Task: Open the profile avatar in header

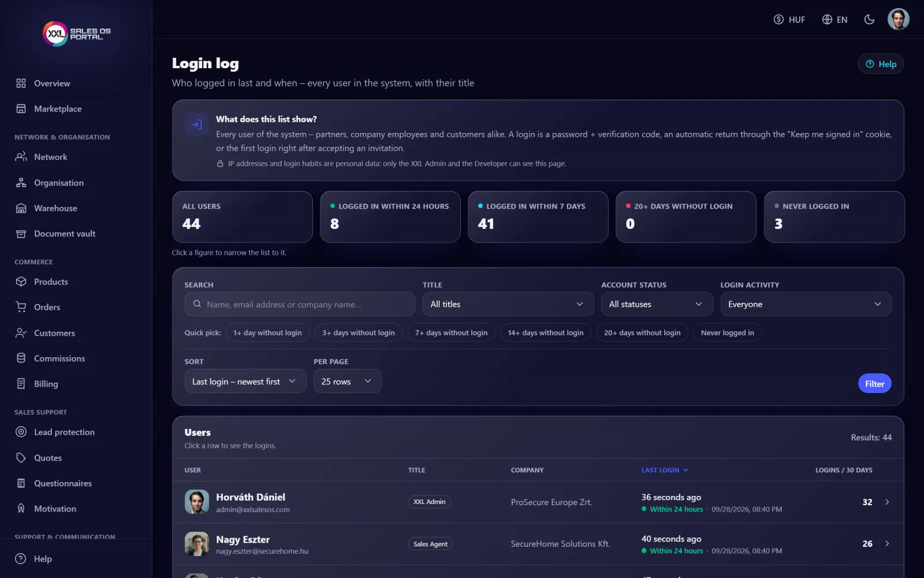Action: 898,19
